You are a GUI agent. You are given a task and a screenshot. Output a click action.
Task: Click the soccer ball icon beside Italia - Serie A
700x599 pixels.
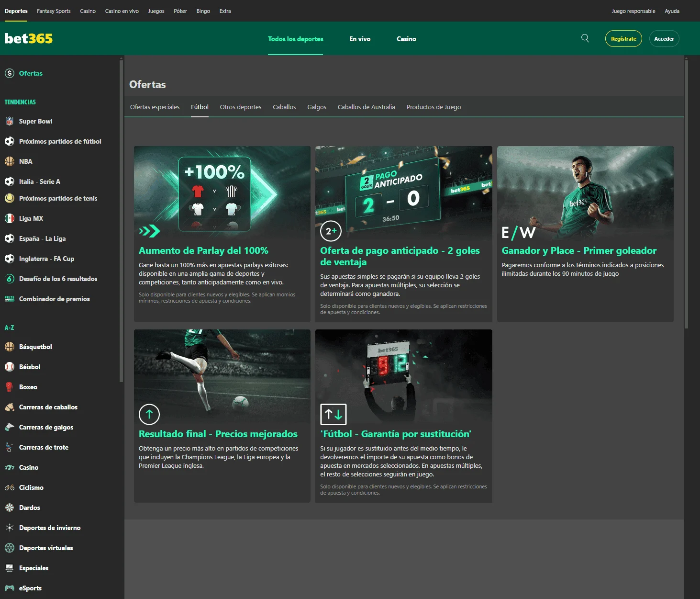[10, 181]
